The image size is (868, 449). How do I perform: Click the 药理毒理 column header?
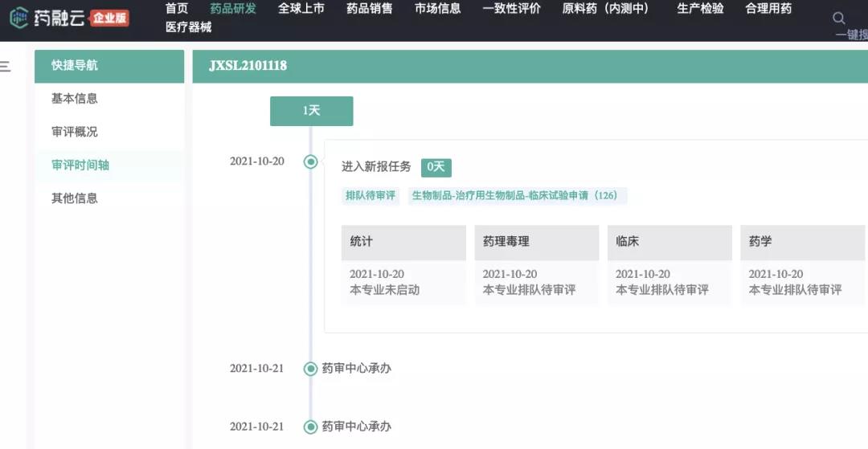536,243
